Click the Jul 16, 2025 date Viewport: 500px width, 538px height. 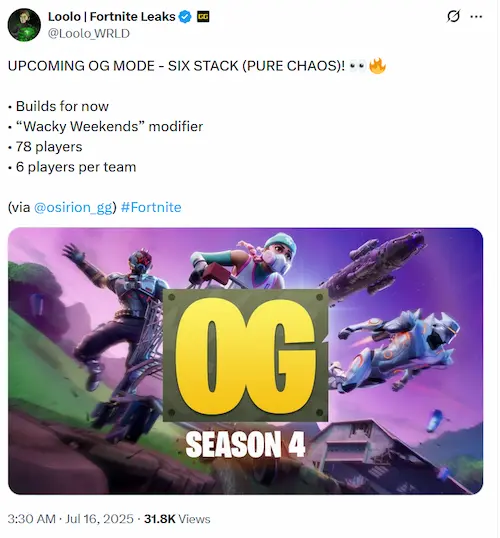(99, 519)
